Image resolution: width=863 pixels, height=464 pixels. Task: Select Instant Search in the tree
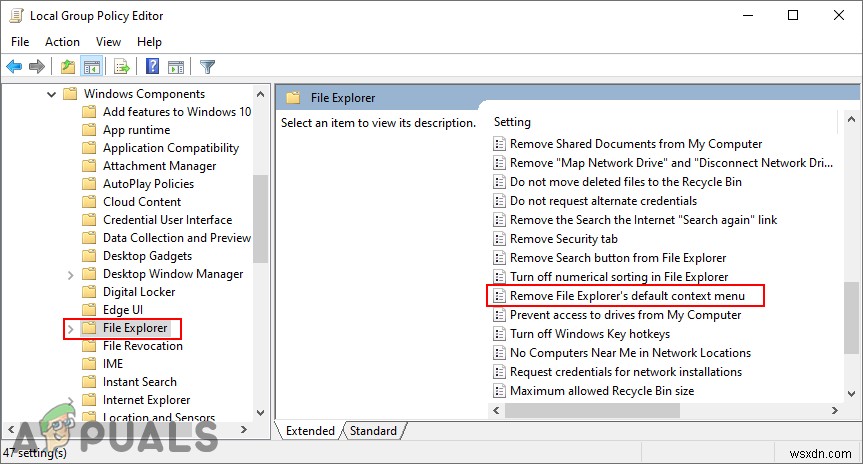(x=140, y=382)
